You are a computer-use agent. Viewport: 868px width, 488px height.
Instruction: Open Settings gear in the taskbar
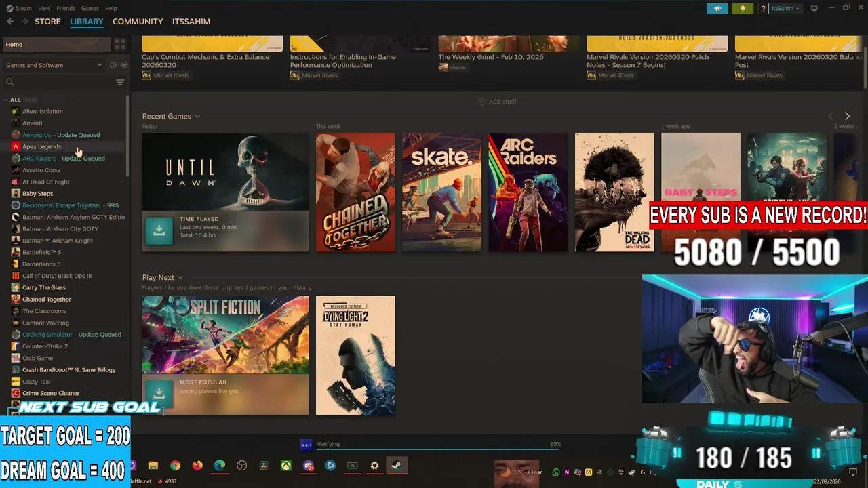374,466
